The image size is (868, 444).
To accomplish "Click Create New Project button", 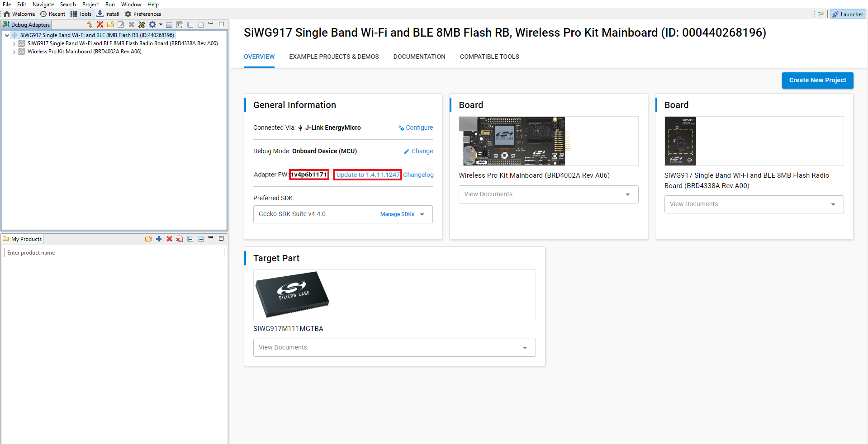I will [817, 80].
